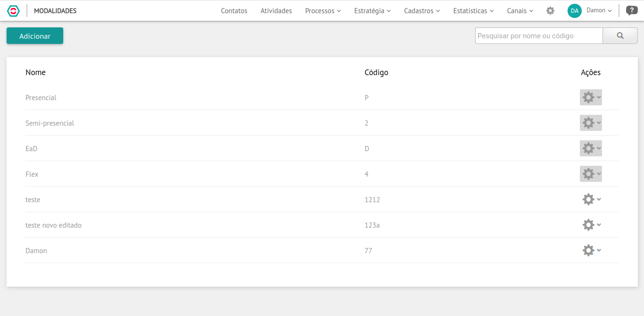Image resolution: width=644 pixels, height=316 pixels.
Task: Click the magnifier search button
Action: click(x=620, y=35)
